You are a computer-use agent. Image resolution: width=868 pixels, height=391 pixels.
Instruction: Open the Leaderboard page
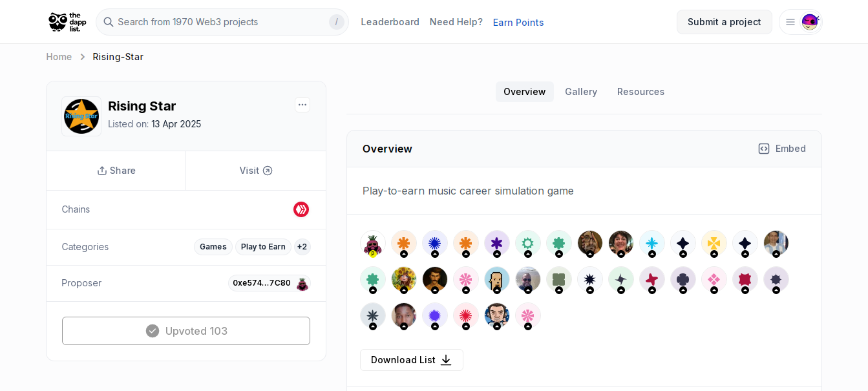[390, 22]
